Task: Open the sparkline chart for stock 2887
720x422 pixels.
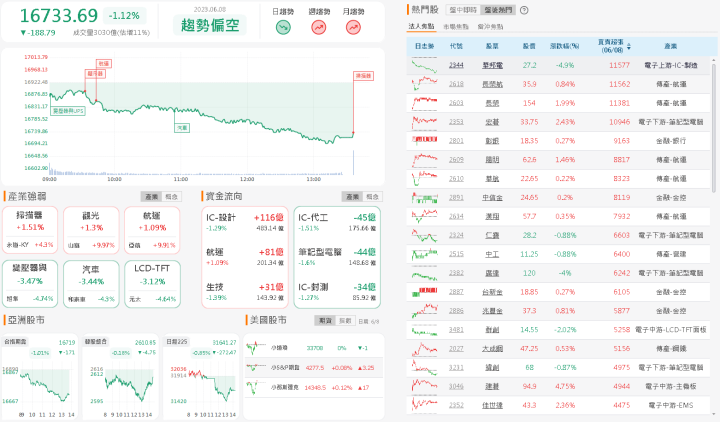Action: pos(424,292)
